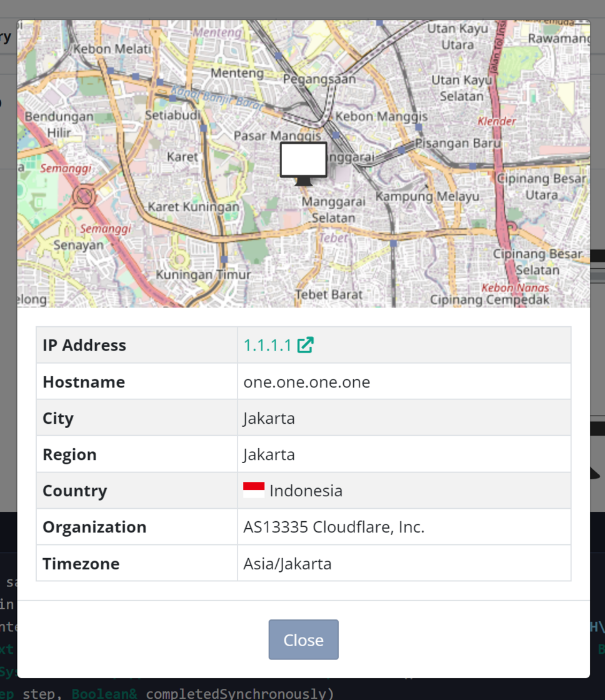The image size is (605, 700).
Task: Select the Asia/Jakarta timezone value
Action: point(287,563)
